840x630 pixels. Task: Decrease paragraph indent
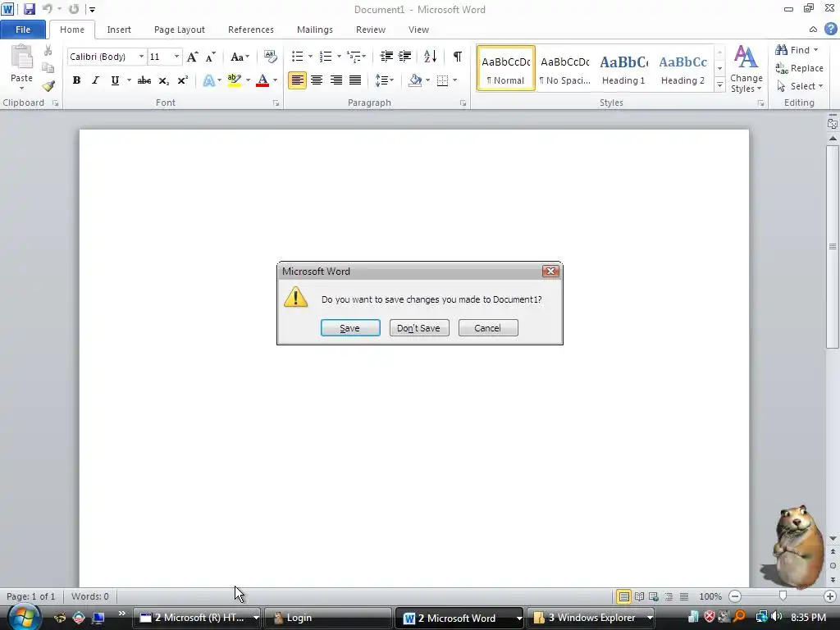386,57
